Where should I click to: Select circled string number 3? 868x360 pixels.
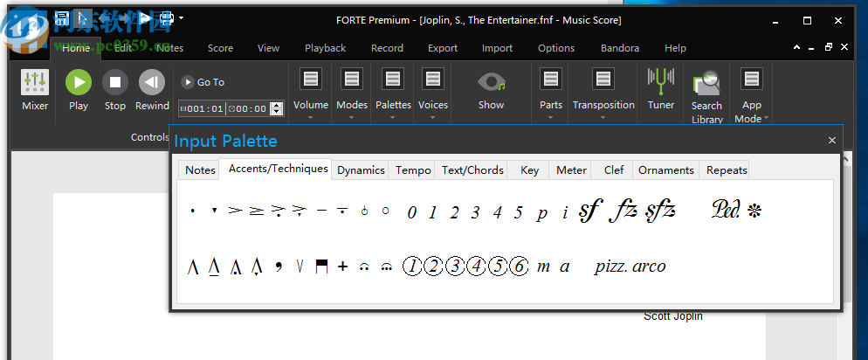pos(455,267)
